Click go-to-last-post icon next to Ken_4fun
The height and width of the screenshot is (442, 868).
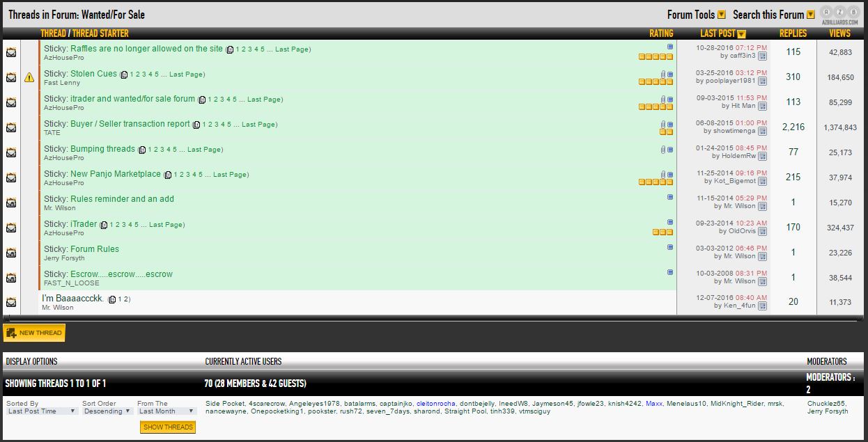pos(762,306)
